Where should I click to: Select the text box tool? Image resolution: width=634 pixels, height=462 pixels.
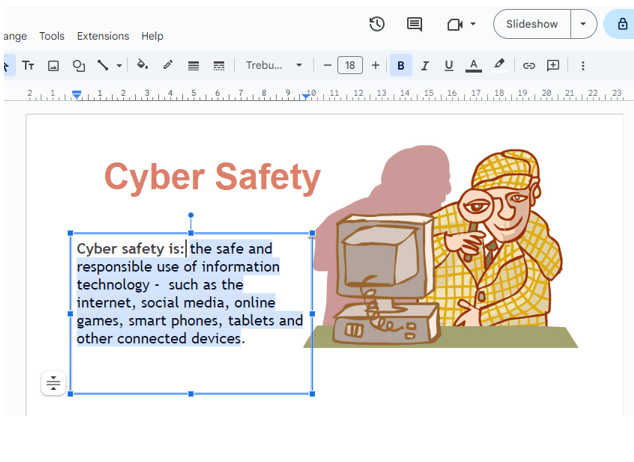click(28, 66)
